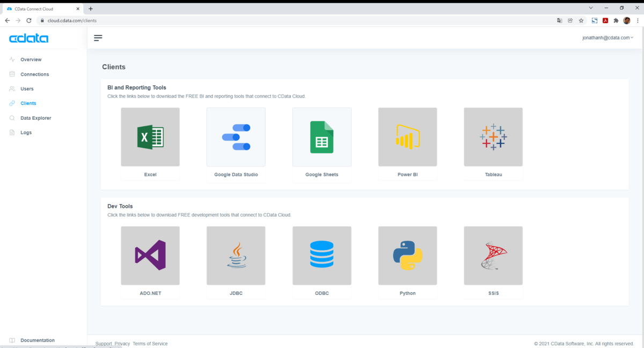Click the Privacy footer link
Image resolution: width=644 pixels, height=348 pixels.
(x=122, y=344)
